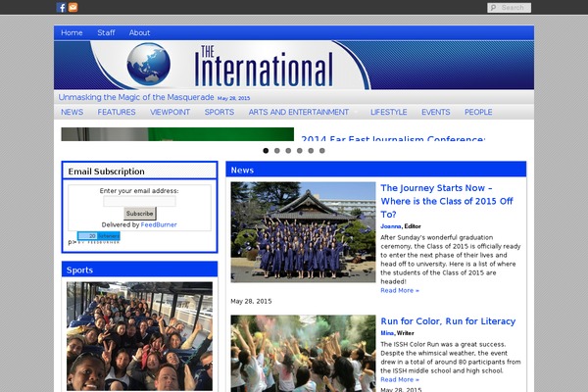
Task: Click the 'May 28, 2015' date below graduation photo
Action: 251,301
